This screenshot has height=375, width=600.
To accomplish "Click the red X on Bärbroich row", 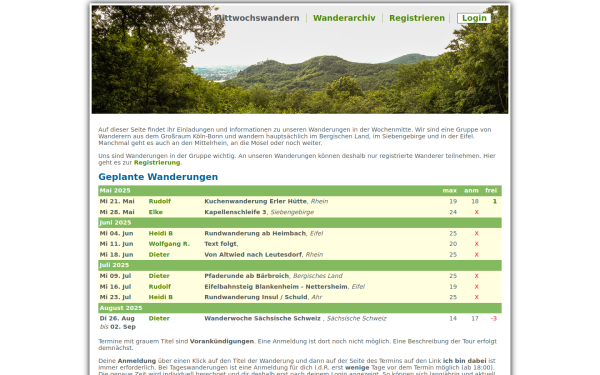I will [x=476, y=276].
